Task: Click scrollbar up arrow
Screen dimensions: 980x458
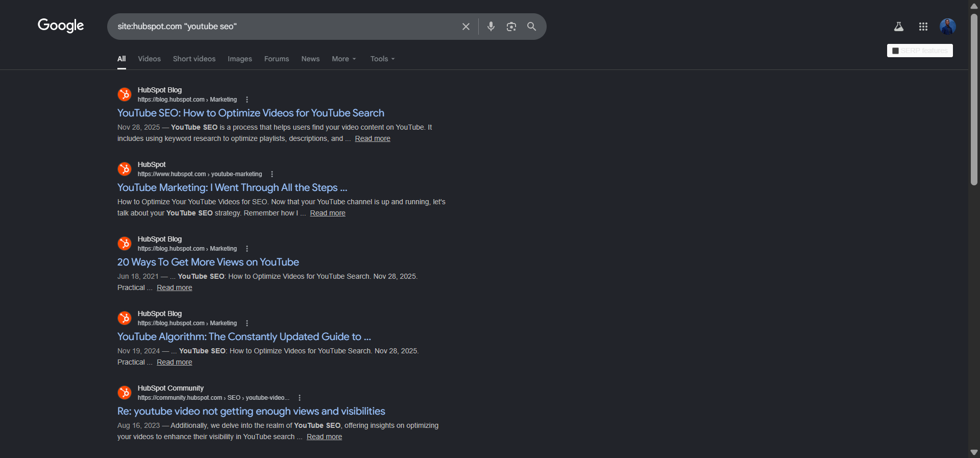Action: (974, 6)
